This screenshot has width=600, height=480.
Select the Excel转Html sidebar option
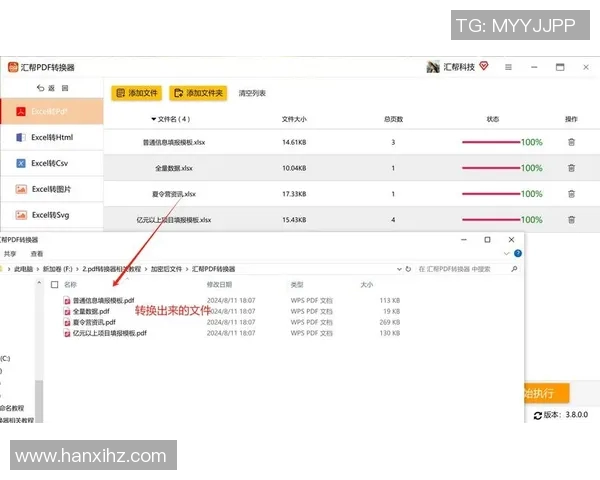point(52,137)
